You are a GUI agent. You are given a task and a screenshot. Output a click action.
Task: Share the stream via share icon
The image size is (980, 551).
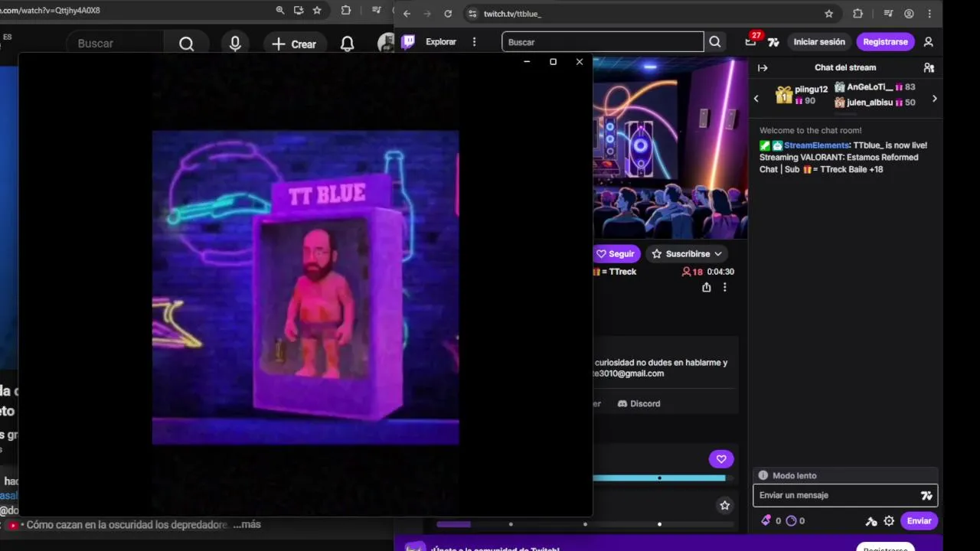click(x=706, y=288)
